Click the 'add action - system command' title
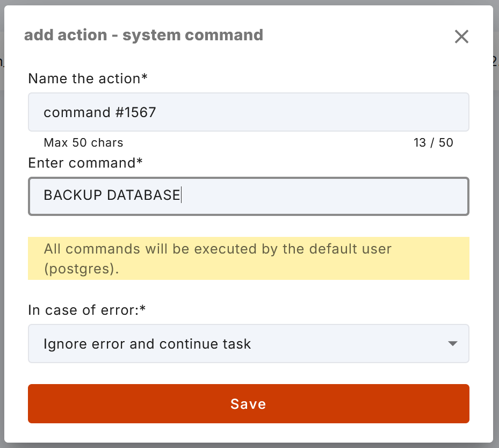Image resolution: width=499 pixels, height=448 pixels. point(143,35)
